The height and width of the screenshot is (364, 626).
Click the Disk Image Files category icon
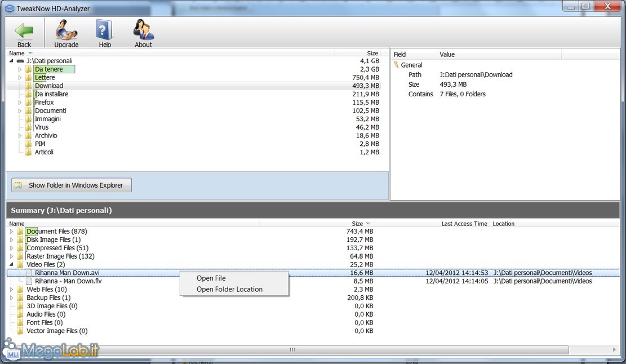click(20, 240)
